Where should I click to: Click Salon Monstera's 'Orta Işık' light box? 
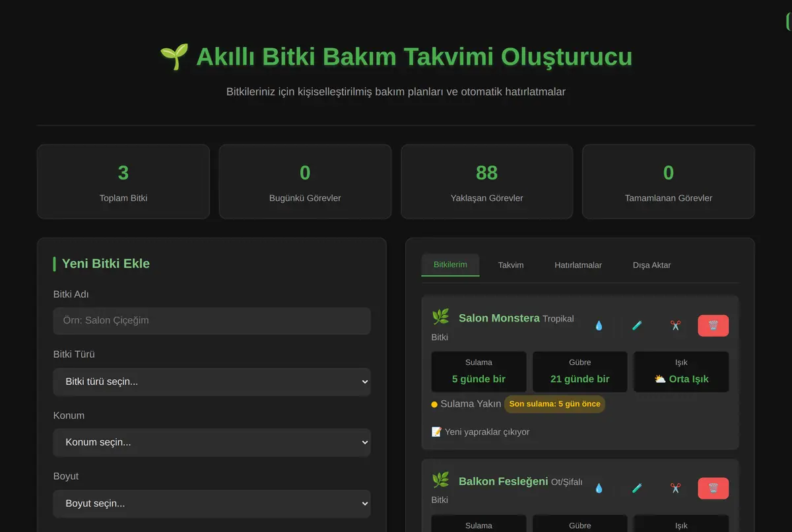pyautogui.click(x=681, y=372)
